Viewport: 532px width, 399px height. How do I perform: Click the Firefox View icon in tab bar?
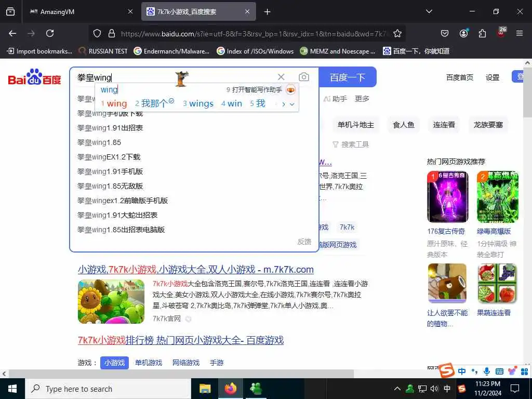(10, 11)
